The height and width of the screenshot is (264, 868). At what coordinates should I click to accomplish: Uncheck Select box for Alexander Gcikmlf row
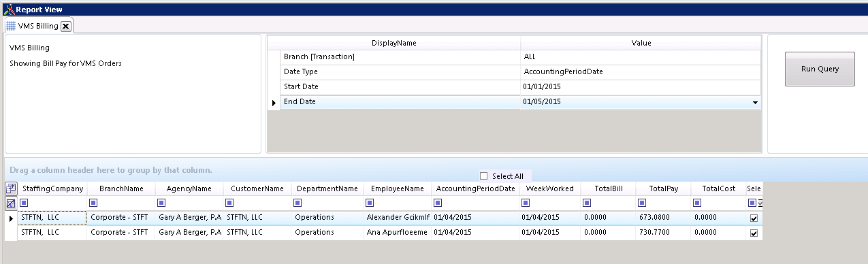(754, 218)
